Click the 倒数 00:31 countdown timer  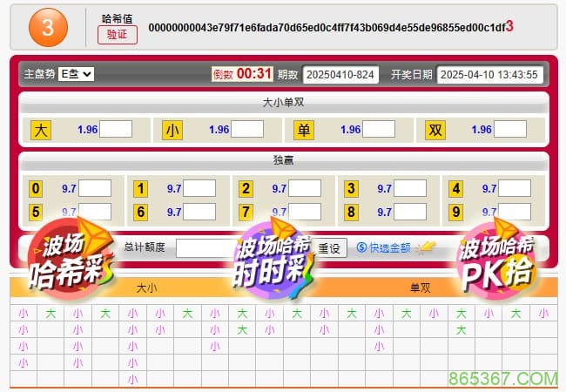point(242,74)
